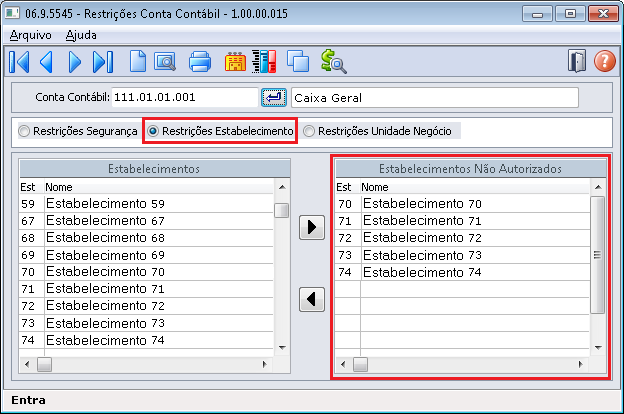
Task: Select Estabelecimento 74 in the Não Autorizados list
Action: (462, 272)
